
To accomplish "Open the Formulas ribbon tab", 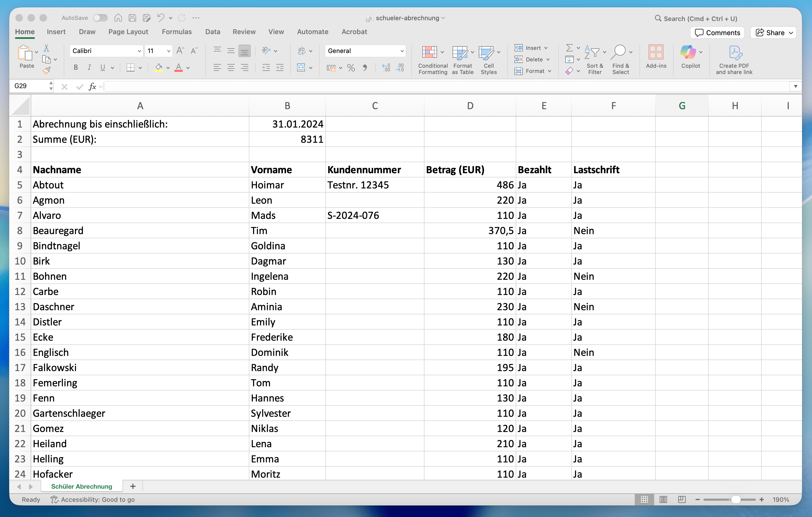I will pyautogui.click(x=176, y=32).
